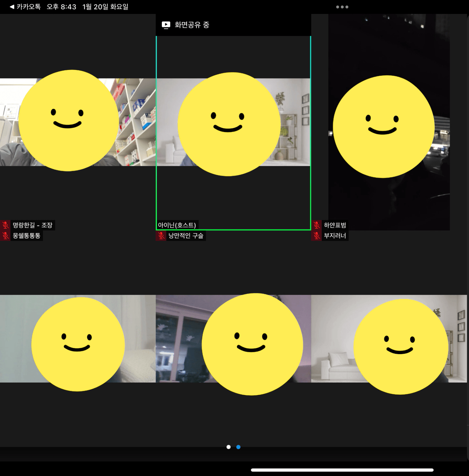Select the second blue page indicator dot
469x476 pixels.
coord(238,447)
